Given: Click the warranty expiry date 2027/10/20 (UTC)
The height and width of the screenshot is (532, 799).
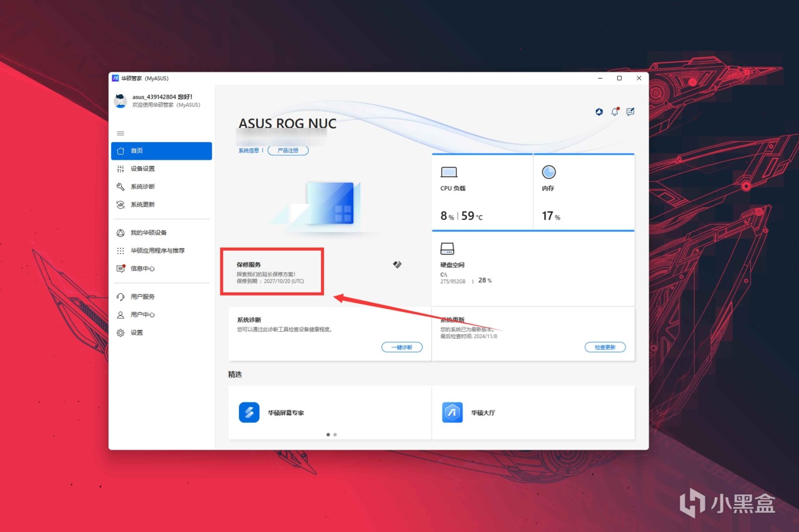Looking at the screenshot, I should (284, 281).
